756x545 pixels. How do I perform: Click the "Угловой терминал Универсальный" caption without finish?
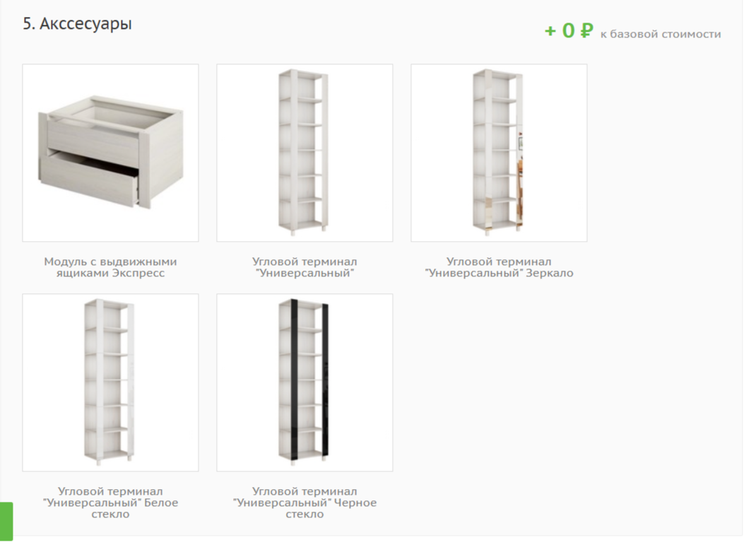click(305, 267)
